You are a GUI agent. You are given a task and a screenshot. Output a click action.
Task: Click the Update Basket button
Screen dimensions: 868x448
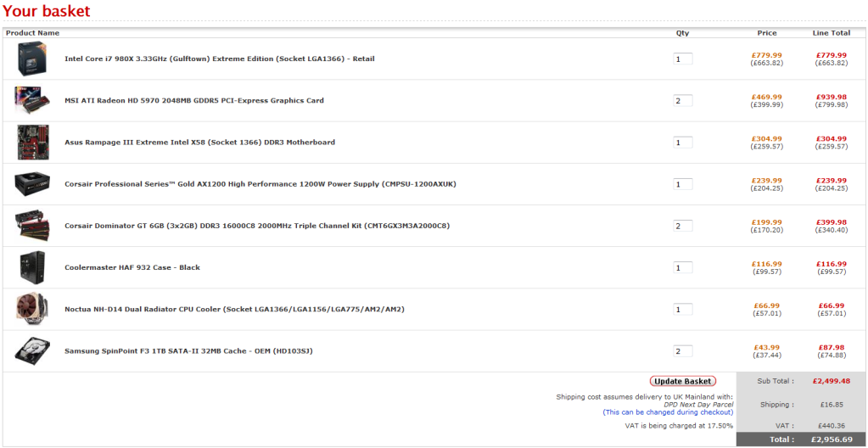(x=683, y=381)
